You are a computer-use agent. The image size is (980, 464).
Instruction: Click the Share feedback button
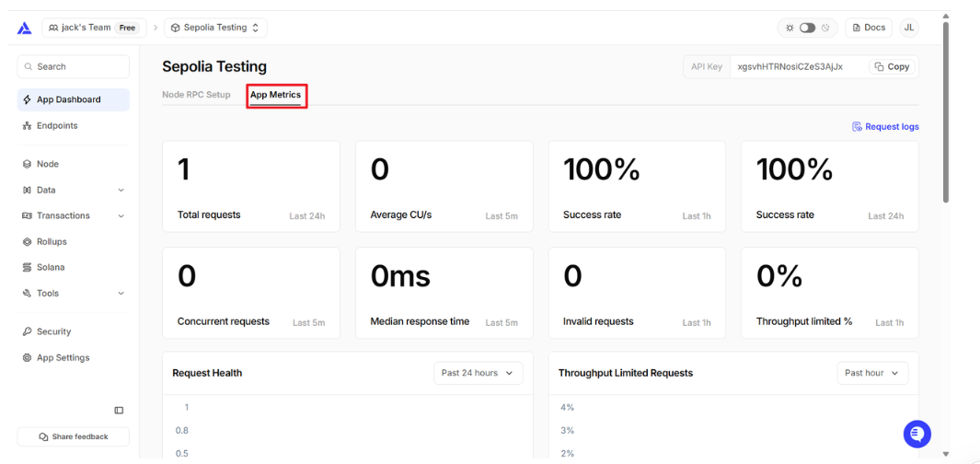(73, 436)
